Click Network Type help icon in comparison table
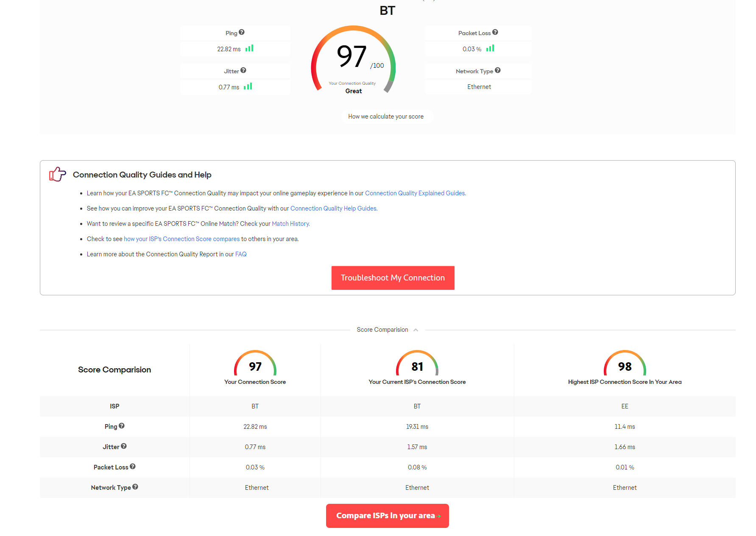The image size is (756, 536). 135,487
